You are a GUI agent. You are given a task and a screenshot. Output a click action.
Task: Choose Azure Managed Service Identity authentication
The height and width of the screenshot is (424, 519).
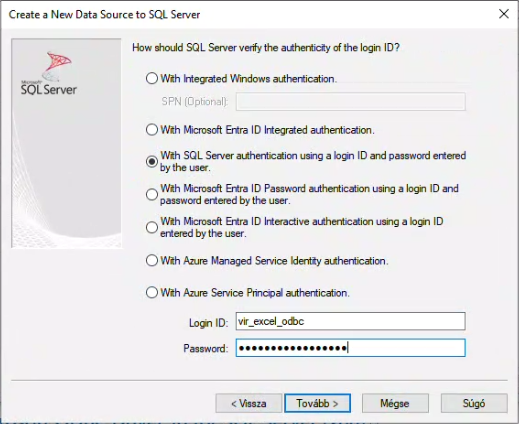152,260
